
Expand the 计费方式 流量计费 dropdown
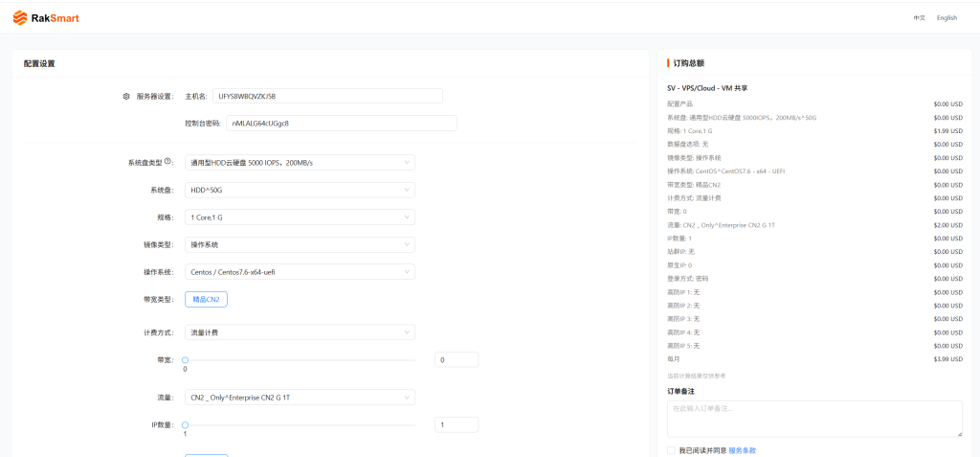point(300,332)
